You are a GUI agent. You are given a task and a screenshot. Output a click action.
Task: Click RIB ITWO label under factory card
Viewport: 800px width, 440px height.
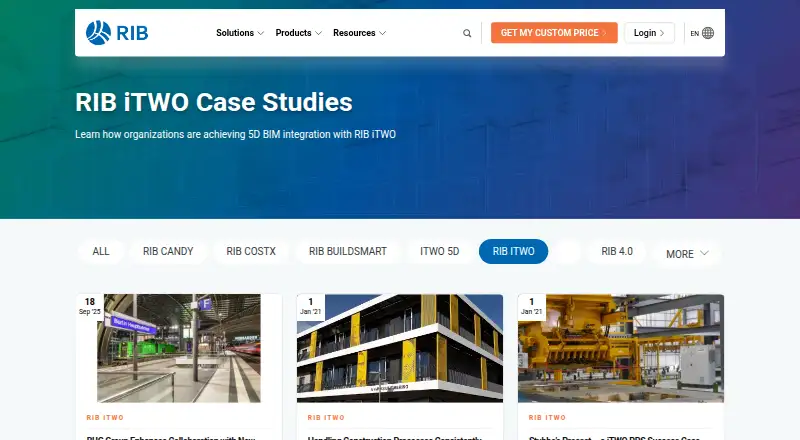[x=547, y=418]
